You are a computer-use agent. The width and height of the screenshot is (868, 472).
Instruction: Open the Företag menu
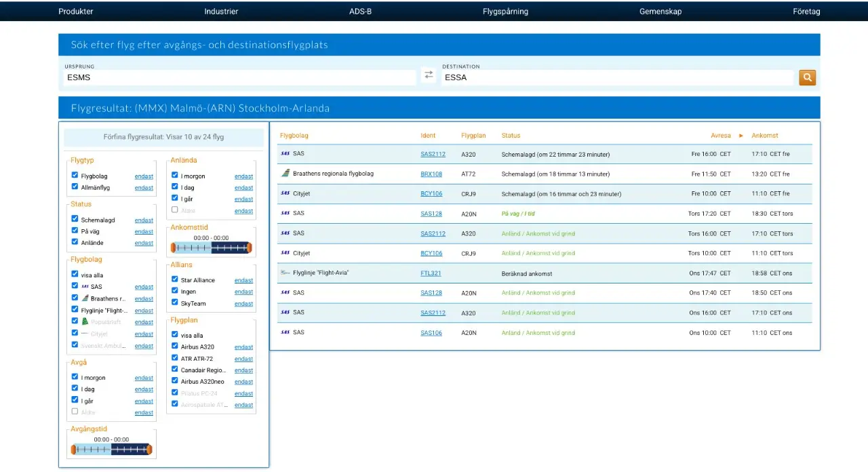coord(806,12)
